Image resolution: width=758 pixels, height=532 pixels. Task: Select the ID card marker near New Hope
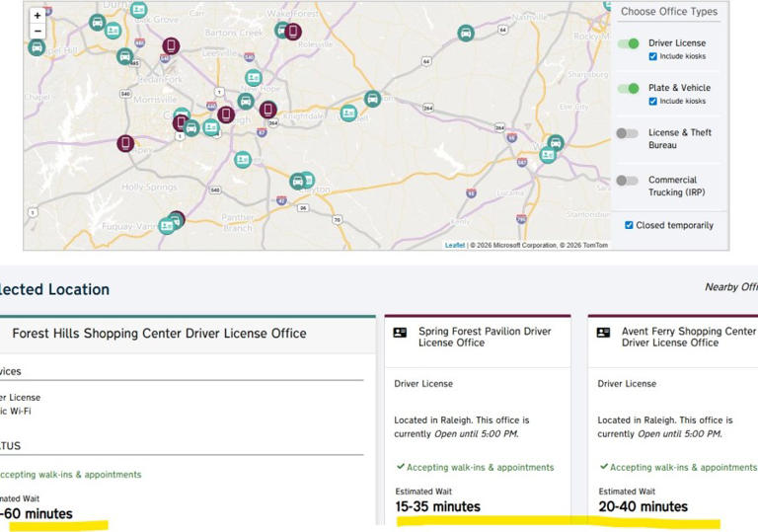(x=254, y=78)
